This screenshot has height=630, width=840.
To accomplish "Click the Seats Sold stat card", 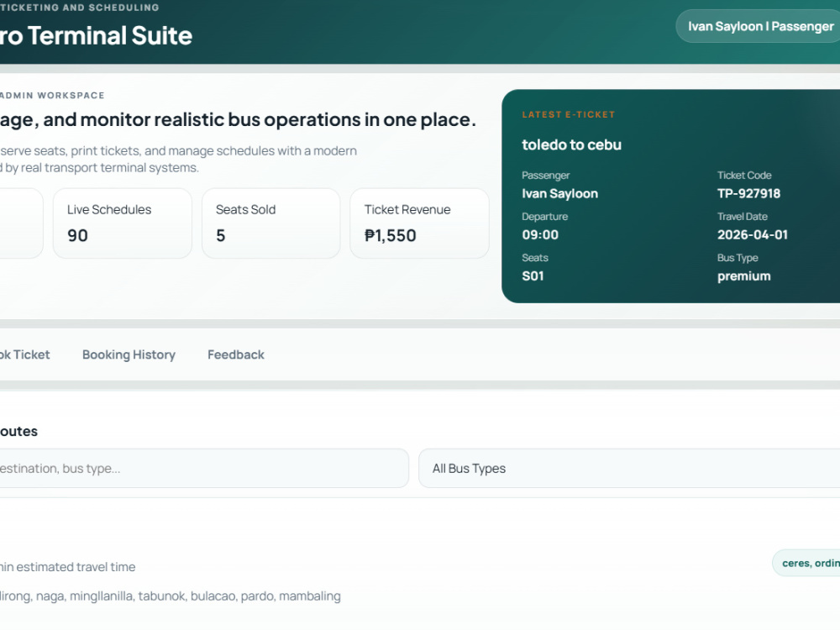I will tap(271, 223).
